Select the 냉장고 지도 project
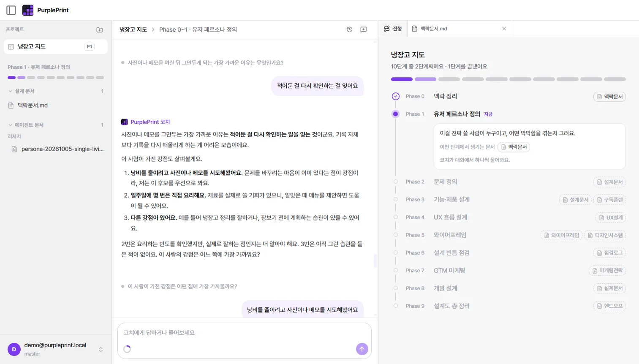 click(x=56, y=46)
